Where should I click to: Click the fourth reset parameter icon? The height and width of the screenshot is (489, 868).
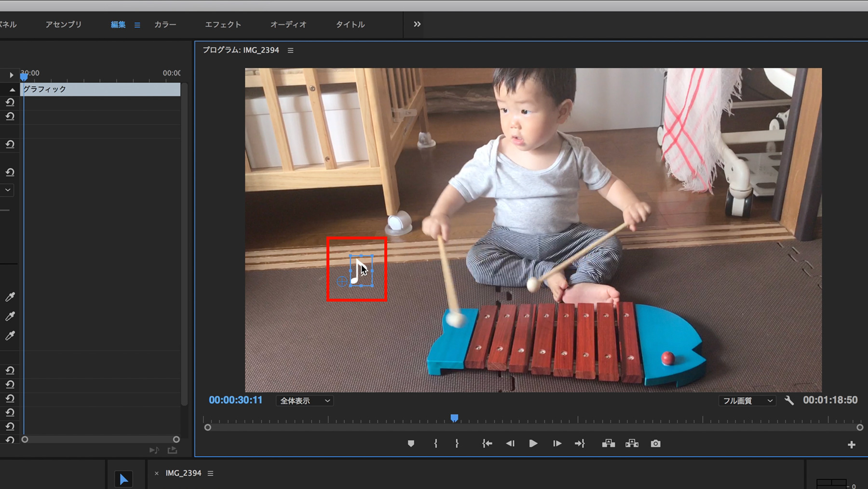click(10, 172)
